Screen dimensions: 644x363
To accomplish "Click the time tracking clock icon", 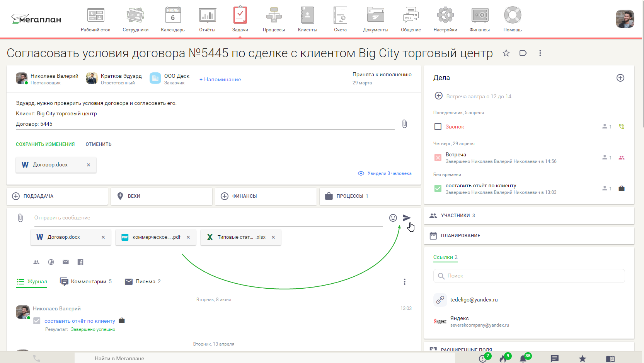I will pyautogui.click(x=51, y=262).
